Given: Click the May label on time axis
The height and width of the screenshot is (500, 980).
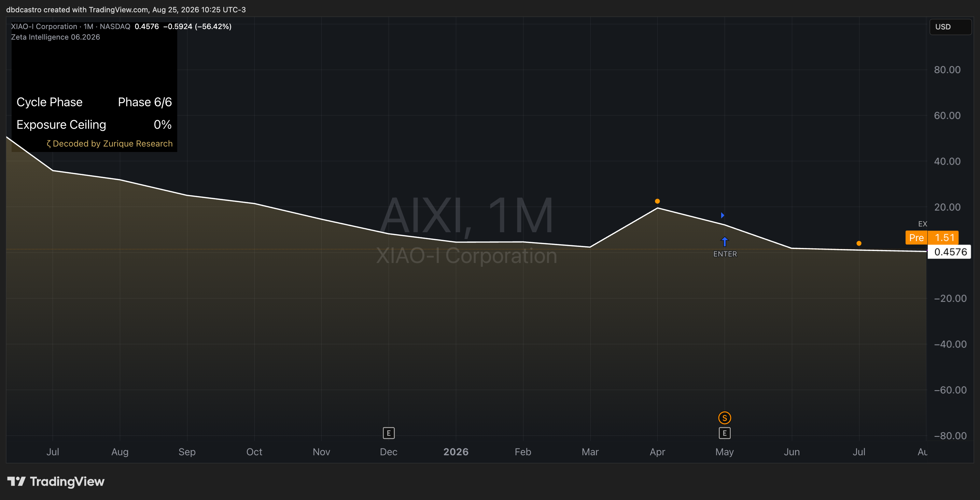Looking at the screenshot, I should click(x=724, y=452).
